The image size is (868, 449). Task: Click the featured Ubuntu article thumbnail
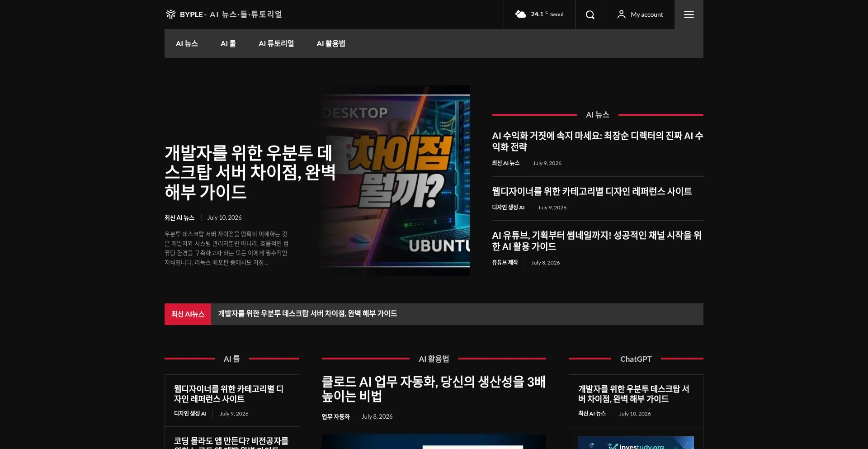(x=394, y=181)
